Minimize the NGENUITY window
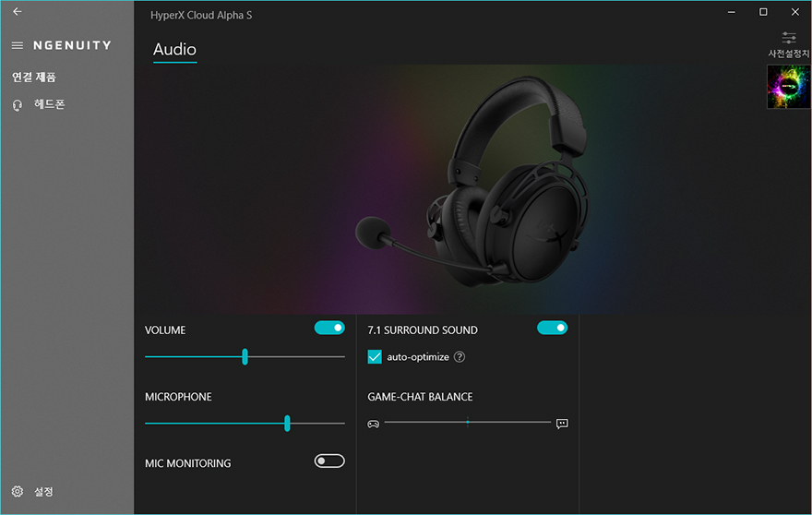The image size is (812, 515). tap(731, 12)
